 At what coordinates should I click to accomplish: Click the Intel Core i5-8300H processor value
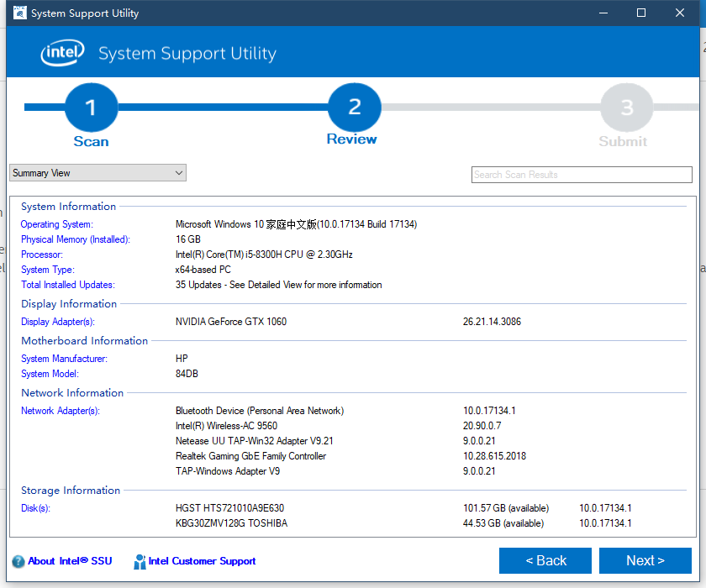coord(264,255)
